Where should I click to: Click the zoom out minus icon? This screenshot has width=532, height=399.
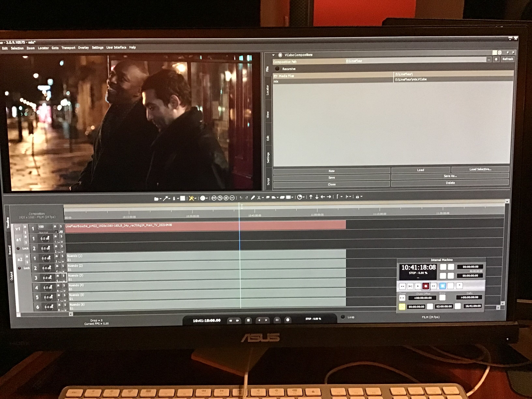pos(232,198)
